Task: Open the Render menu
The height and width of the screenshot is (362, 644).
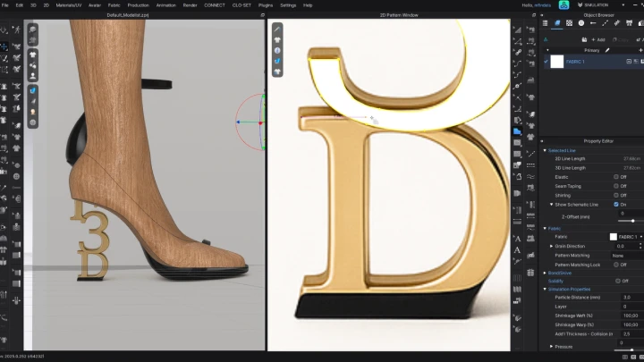Action: coord(190,5)
